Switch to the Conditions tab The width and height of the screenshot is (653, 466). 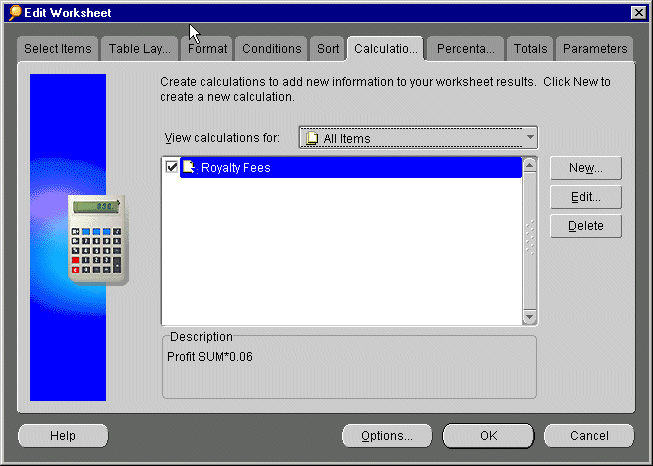pos(271,48)
